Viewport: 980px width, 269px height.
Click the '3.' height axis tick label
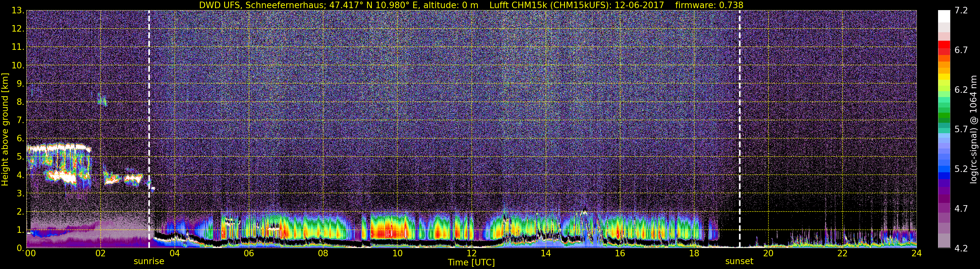tap(20, 193)
